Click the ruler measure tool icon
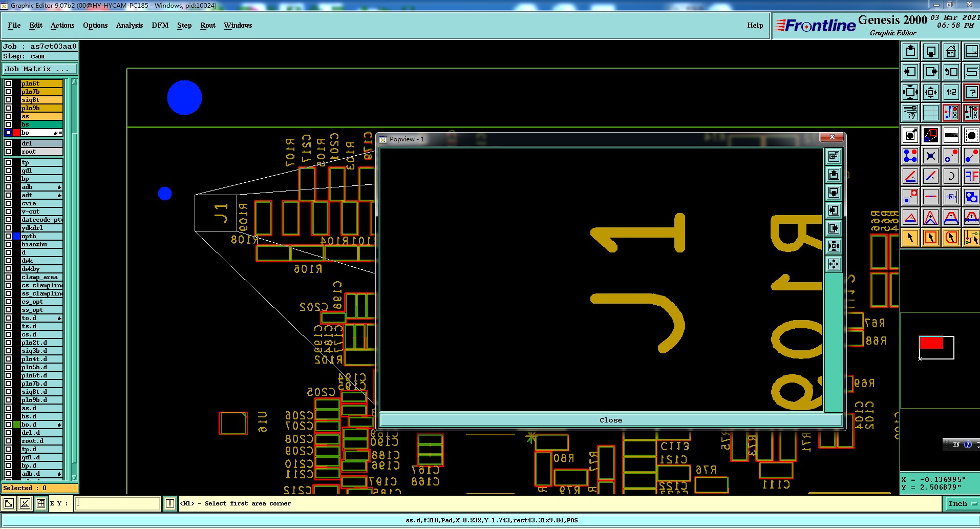980x529 pixels. point(951,135)
